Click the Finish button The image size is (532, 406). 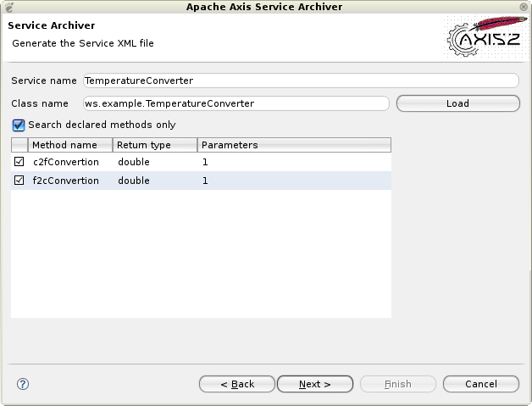tap(397, 384)
